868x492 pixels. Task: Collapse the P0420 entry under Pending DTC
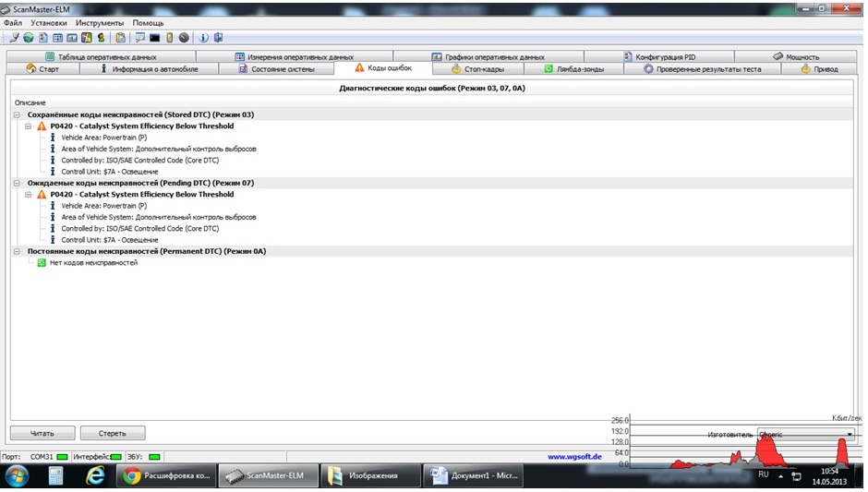coord(29,195)
